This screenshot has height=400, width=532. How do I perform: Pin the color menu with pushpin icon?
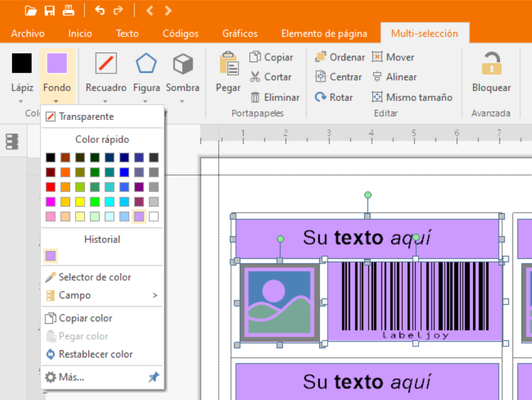click(153, 377)
